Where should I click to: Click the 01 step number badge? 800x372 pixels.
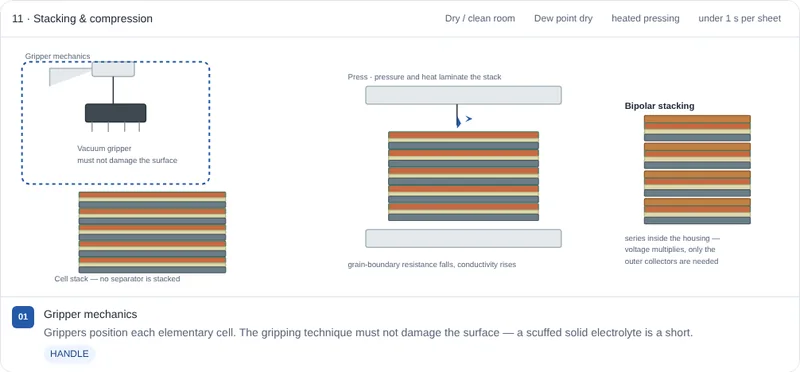[x=23, y=317]
